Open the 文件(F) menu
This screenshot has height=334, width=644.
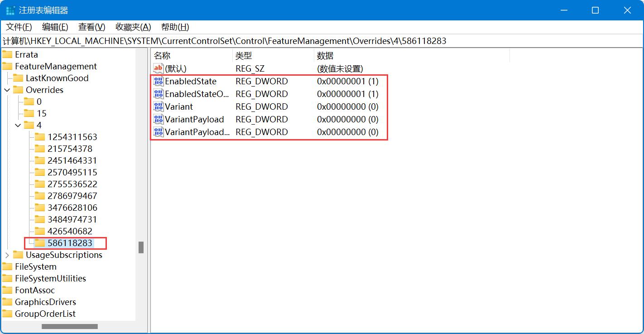(19, 27)
